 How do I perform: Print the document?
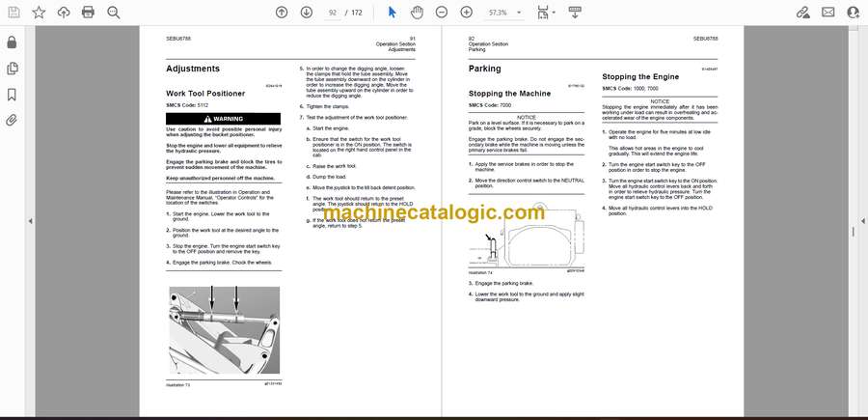pos(88,13)
